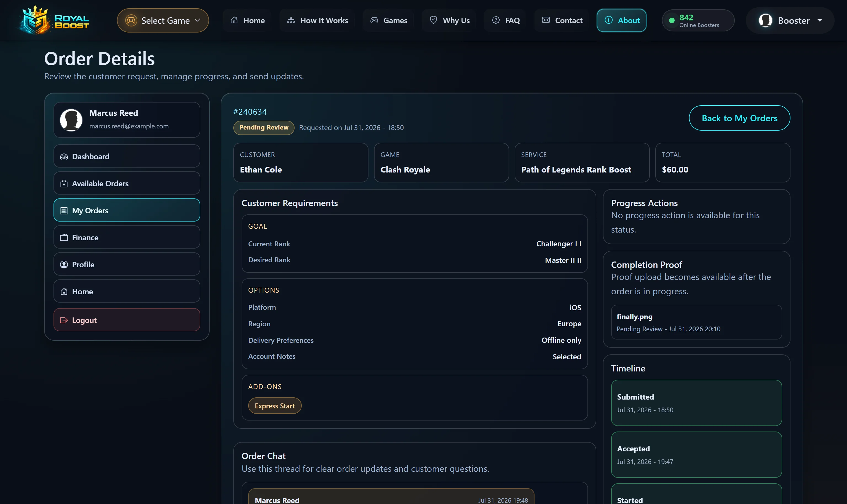The height and width of the screenshot is (504, 847).
Task: Click the info icon beside About
Action: tap(608, 20)
